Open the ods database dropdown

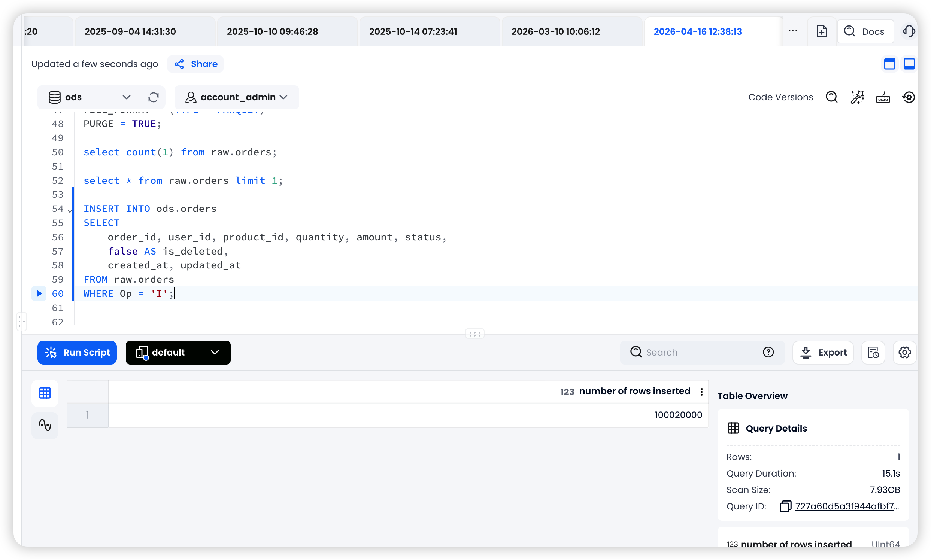click(x=90, y=97)
